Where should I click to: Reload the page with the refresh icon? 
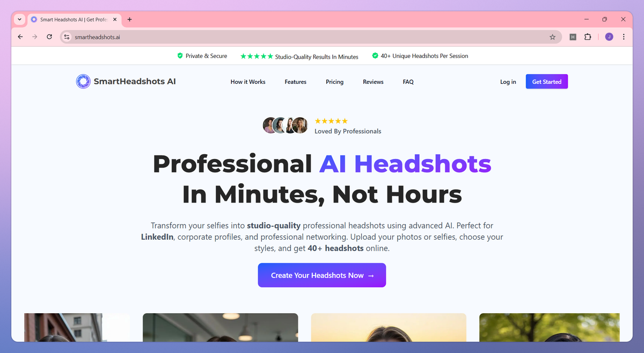pos(49,37)
